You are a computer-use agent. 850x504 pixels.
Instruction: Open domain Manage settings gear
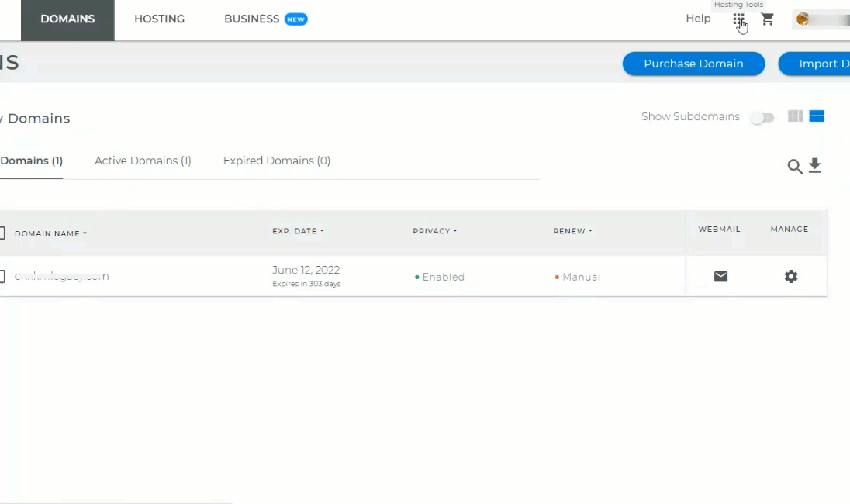pyautogui.click(x=790, y=275)
